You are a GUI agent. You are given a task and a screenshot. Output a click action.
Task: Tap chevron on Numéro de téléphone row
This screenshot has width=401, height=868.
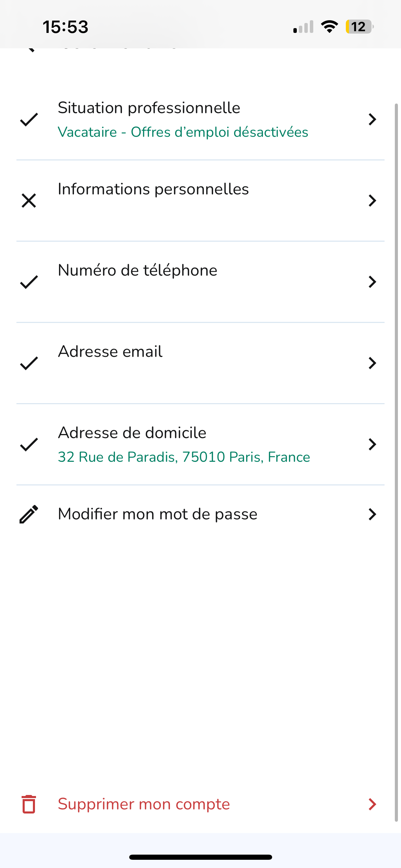coord(372,282)
